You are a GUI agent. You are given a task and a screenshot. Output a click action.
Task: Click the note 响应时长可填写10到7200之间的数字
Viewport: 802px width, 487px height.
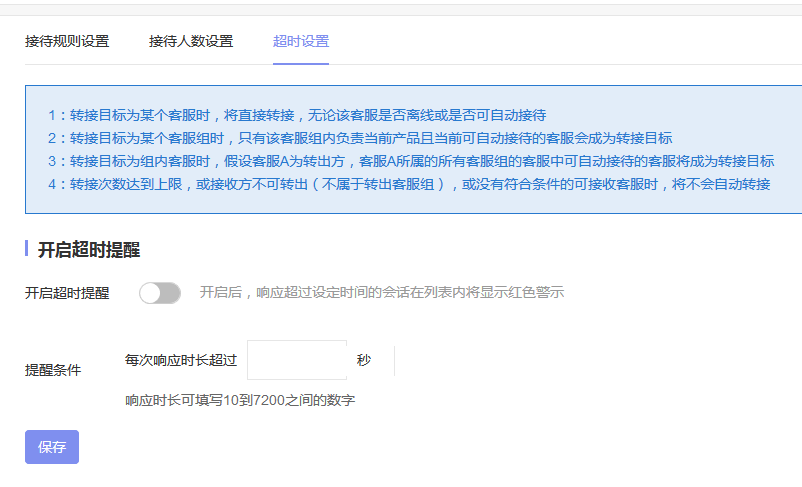point(240,400)
